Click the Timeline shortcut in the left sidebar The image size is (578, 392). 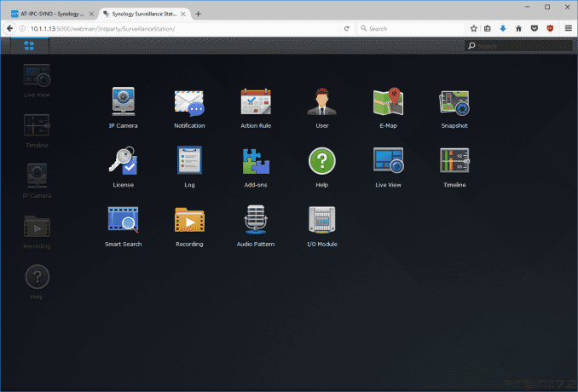(37, 130)
